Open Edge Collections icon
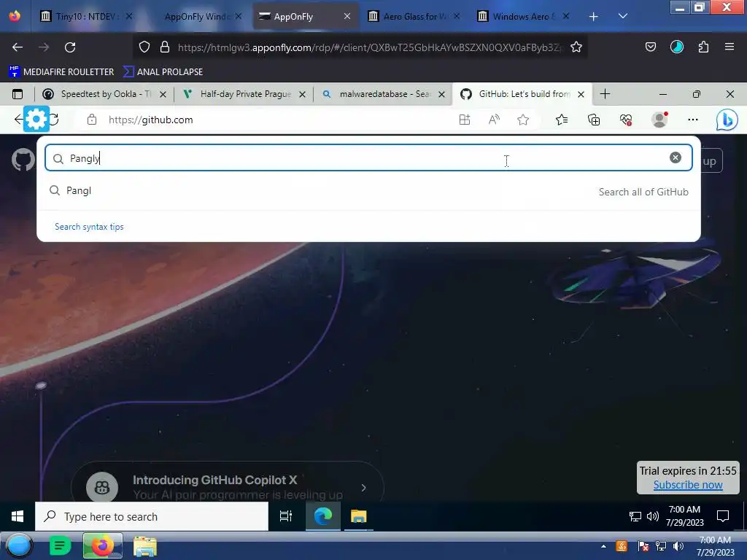The image size is (747, 560). tap(594, 120)
